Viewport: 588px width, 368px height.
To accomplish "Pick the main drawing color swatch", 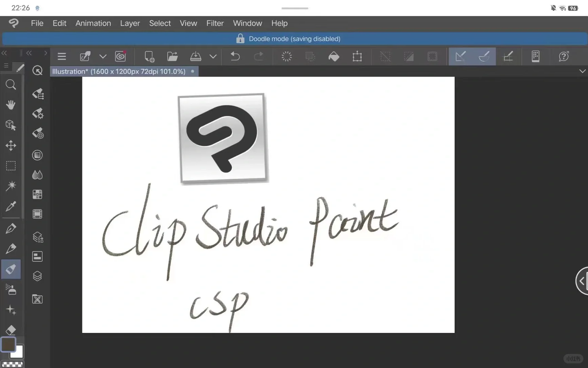I will pyautogui.click(x=8, y=344).
